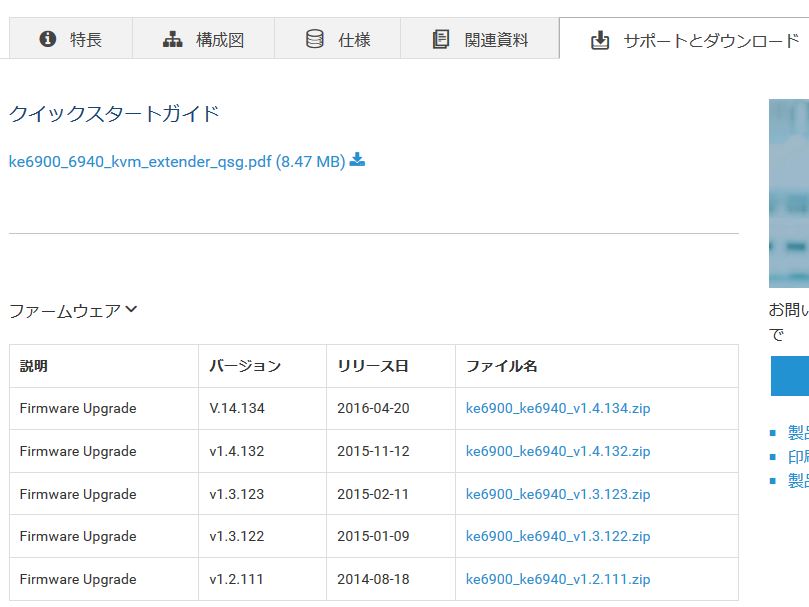Viewport: 809px width, 607px height.
Task: Download ke6900_ke6940_v1.4.134.zip firmware
Action: tap(558, 408)
